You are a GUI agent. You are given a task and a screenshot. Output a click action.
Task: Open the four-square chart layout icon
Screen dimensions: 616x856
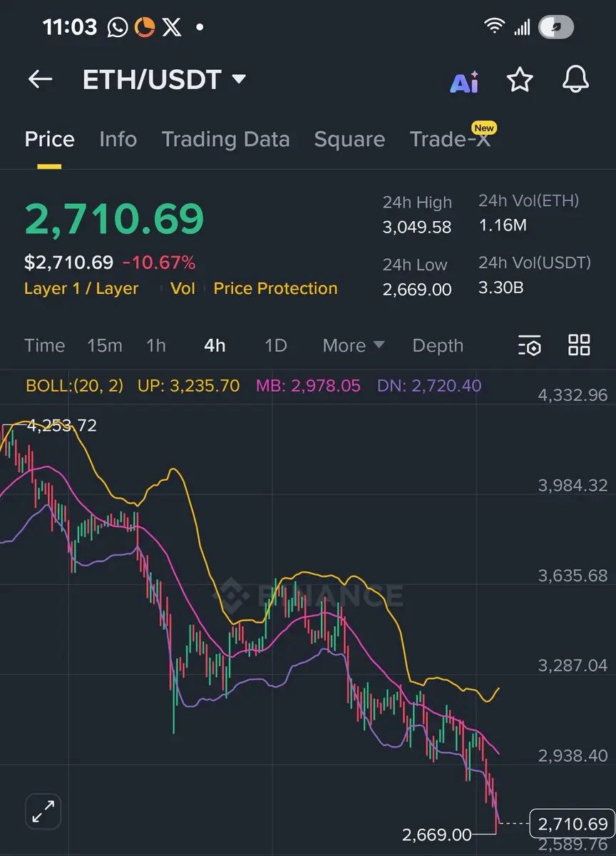click(x=579, y=345)
